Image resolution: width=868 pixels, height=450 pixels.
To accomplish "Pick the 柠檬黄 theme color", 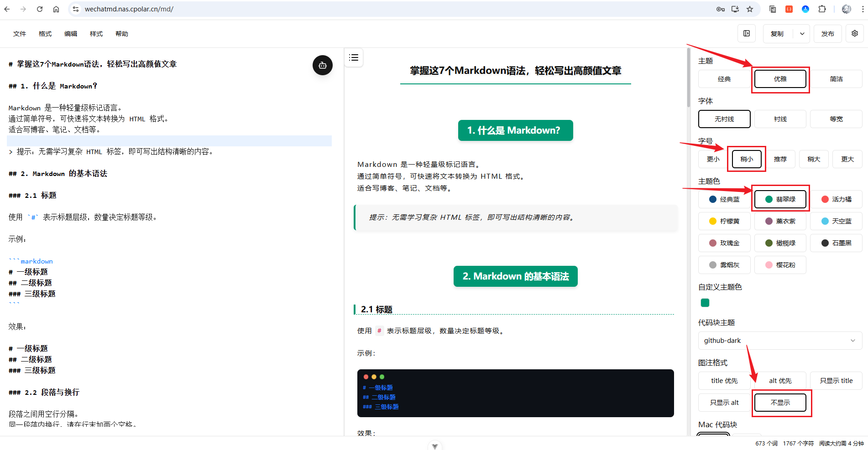I will coord(724,221).
